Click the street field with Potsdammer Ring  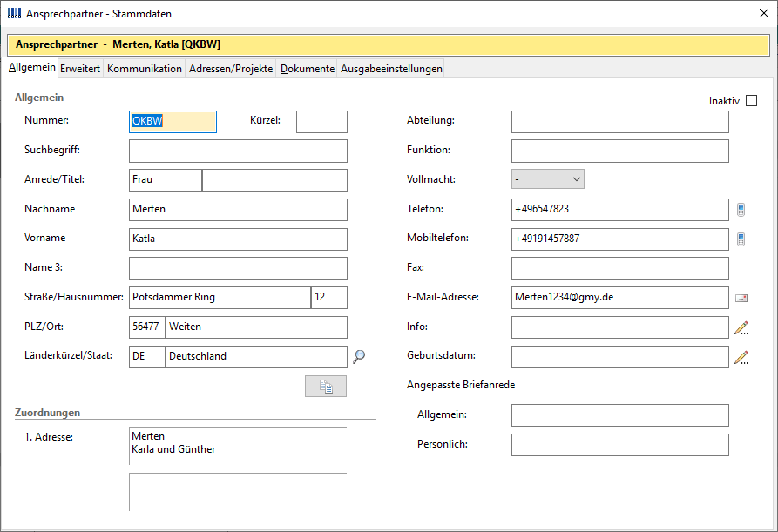point(220,298)
